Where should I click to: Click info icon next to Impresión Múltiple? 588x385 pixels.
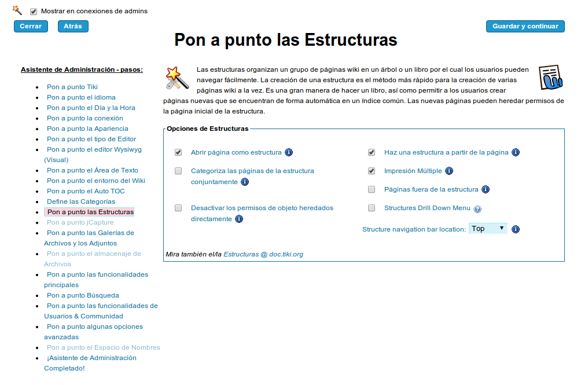tap(449, 171)
